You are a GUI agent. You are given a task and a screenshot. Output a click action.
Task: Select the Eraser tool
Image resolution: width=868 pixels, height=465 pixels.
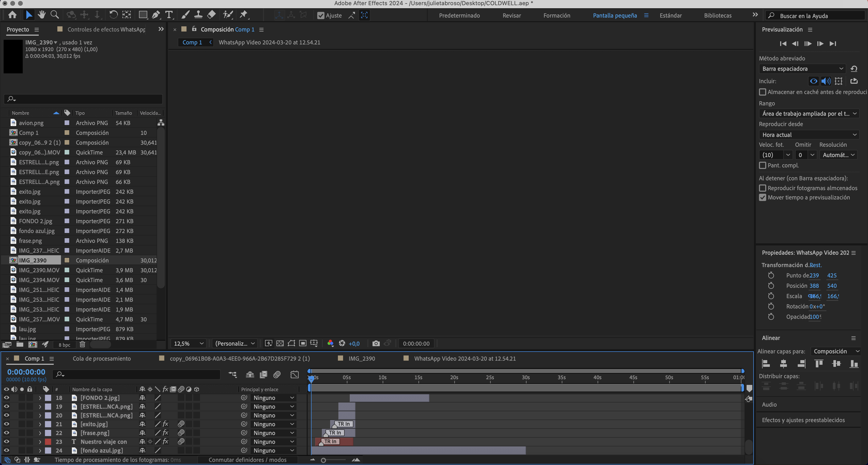(211, 15)
